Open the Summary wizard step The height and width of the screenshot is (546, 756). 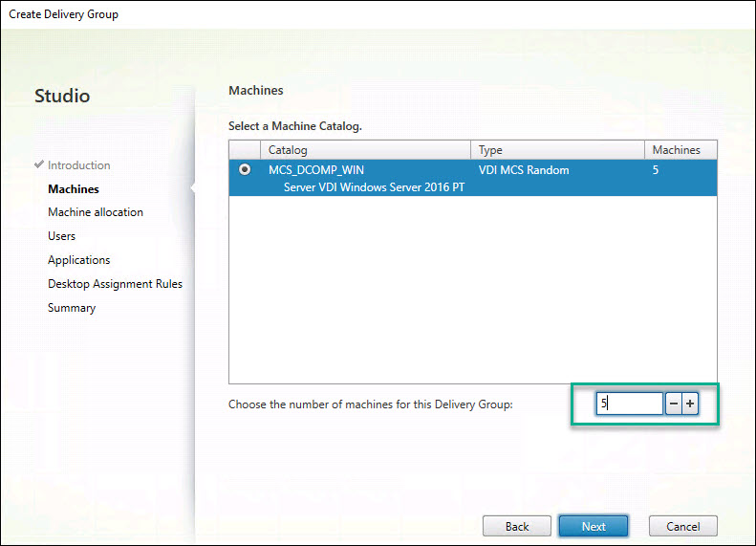pyautogui.click(x=72, y=308)
